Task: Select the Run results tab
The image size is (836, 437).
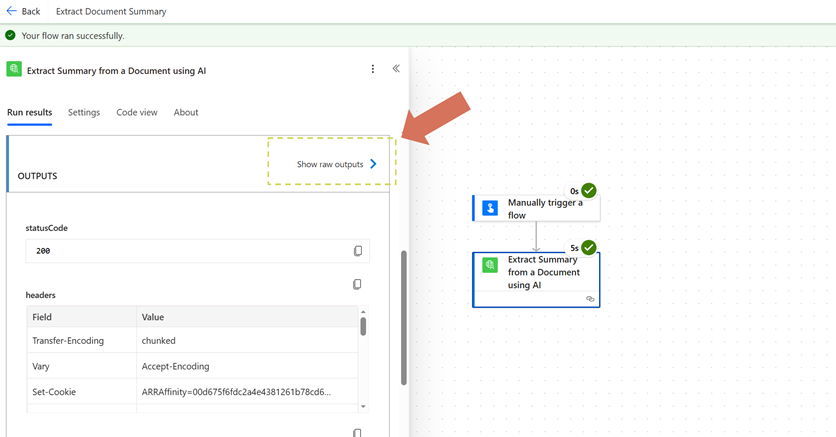Action: [x=29, y=112]
